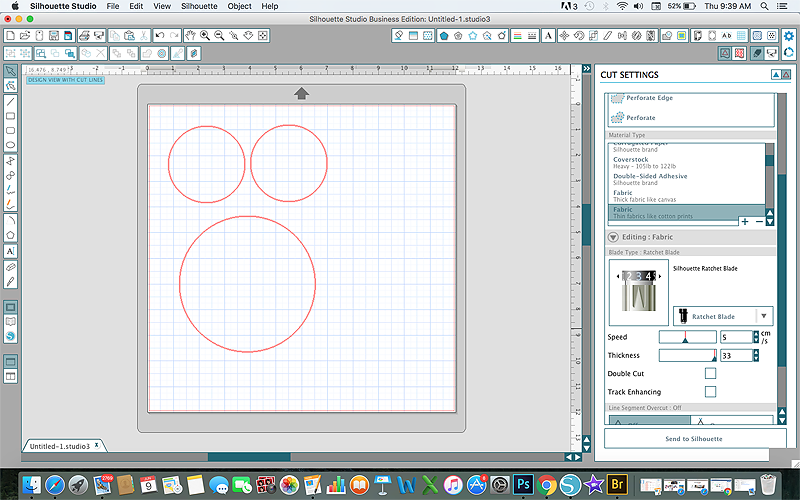Choose the Draw a Regular Polygon tool

10,235
